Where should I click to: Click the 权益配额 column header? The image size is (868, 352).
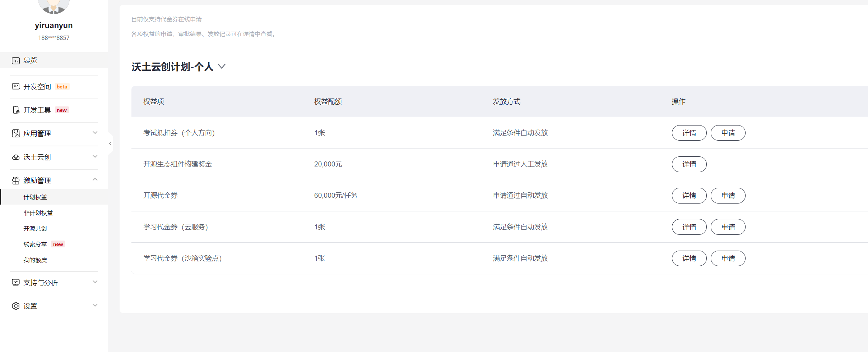[328, 101]
